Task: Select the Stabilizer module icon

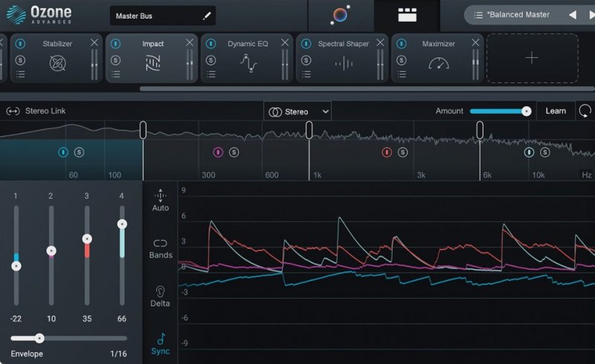Action: click(x=58, y=63)
